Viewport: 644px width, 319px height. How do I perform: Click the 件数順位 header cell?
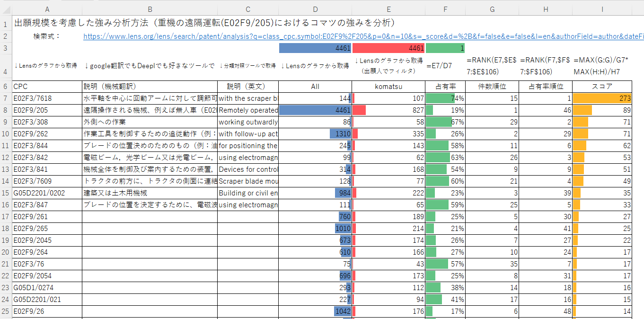(492, 87)
